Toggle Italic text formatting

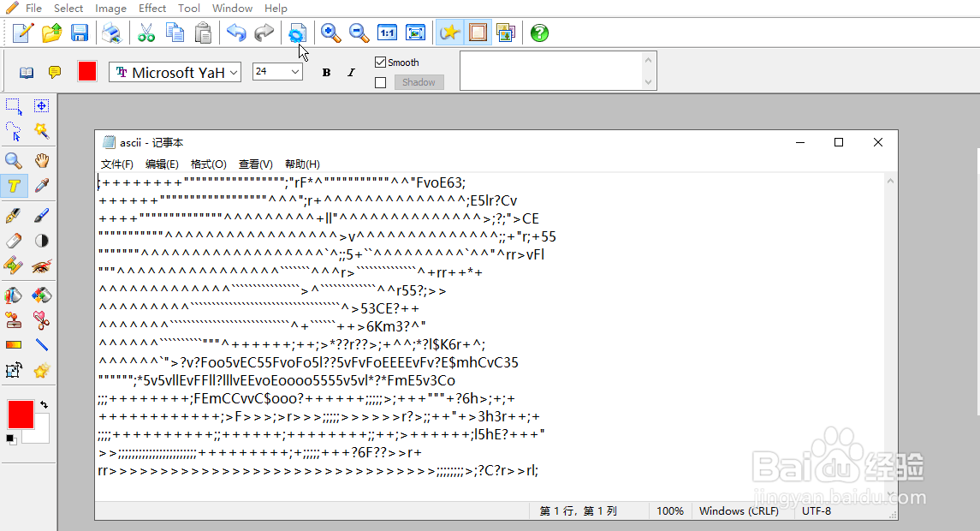[x=351, y=73]
